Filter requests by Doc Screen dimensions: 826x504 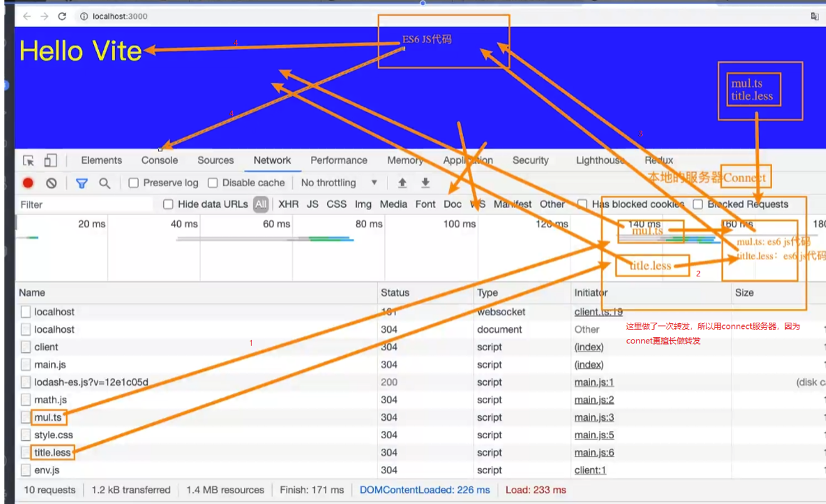452,204
